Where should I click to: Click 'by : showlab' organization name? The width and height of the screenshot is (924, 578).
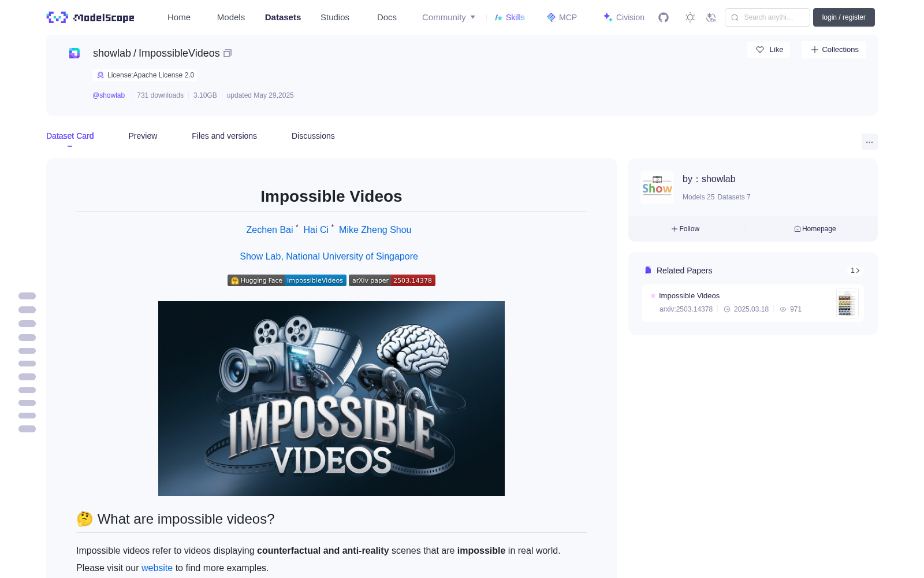pyautogui.click(x=709, y=179)
